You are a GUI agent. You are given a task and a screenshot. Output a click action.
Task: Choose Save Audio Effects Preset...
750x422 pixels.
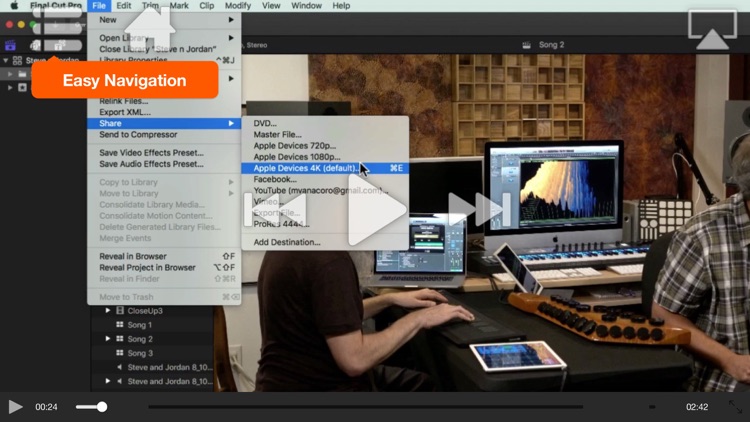(x=151, y=164)
